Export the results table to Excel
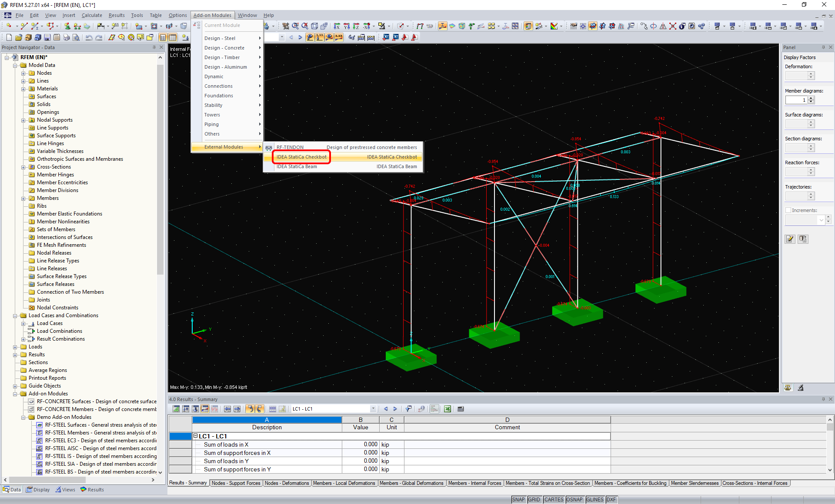The image size is (835, 504). (x=448, y=409)
